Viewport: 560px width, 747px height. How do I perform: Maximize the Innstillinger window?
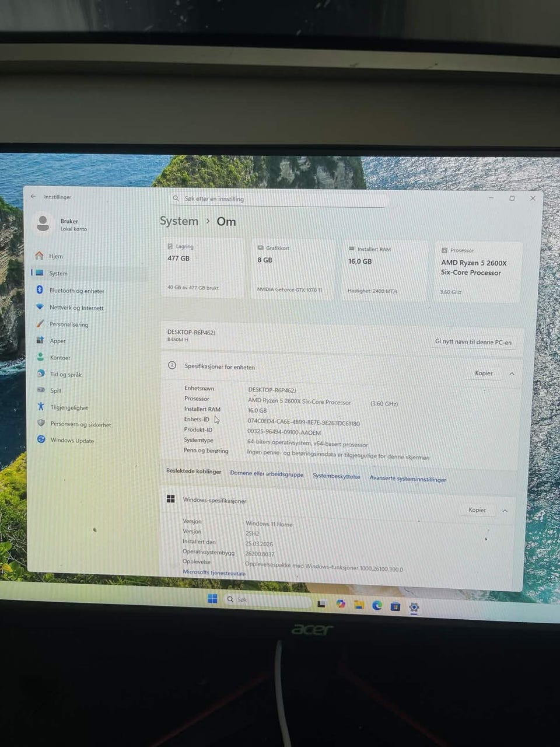pyautogui.click(x=512, y=198)
